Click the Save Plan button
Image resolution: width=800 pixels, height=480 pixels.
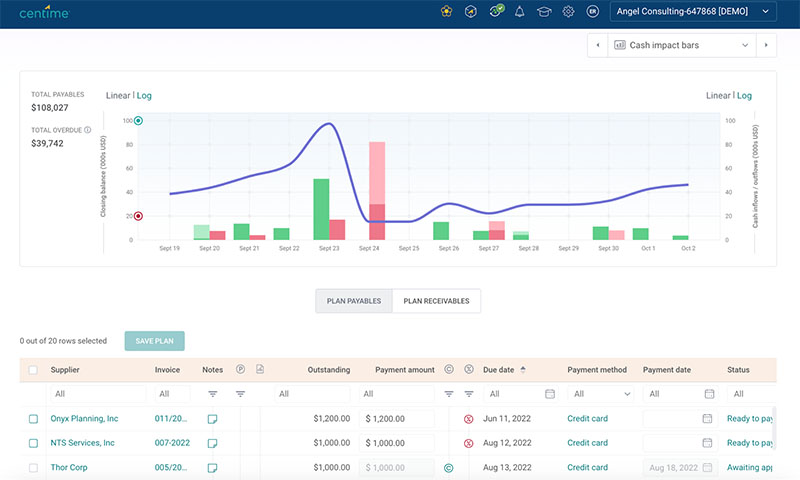click(x=155, y=341)
